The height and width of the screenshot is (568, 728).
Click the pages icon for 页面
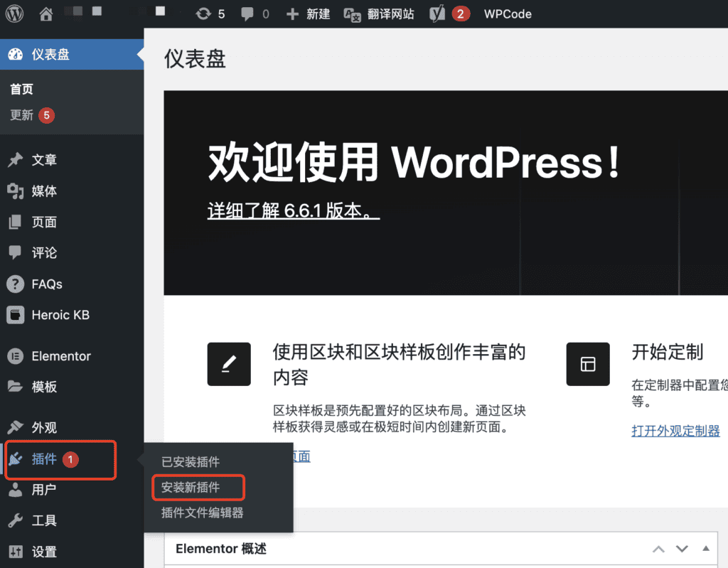coord(15,222)
